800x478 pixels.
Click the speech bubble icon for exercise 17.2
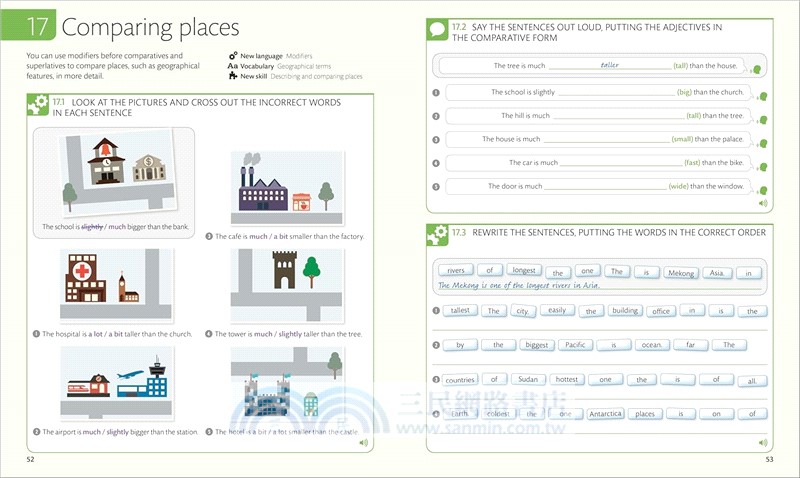pyautogui.click(x=438, y=30)
